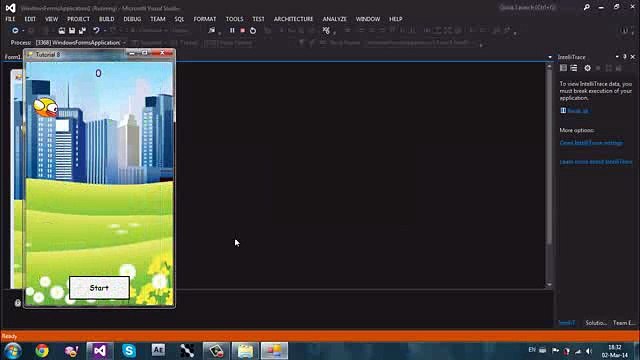Open the document tab list dropdown arrow
640x360 pixels.
pos(550,57)
